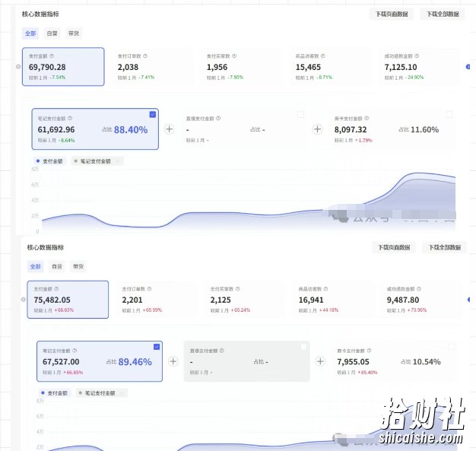Open help icon beside 商品访客数 above 15,465
476x451 pixels.
(323, 56)
